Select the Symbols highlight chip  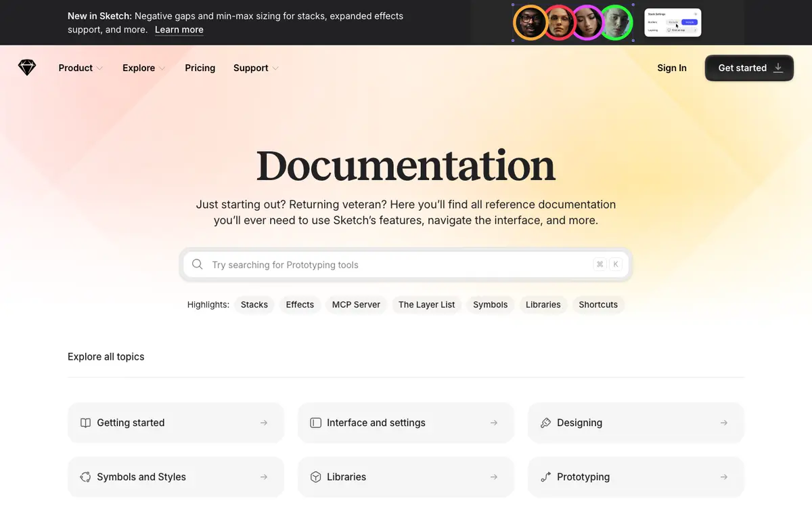pyautogui.click(x=491, y=305)
